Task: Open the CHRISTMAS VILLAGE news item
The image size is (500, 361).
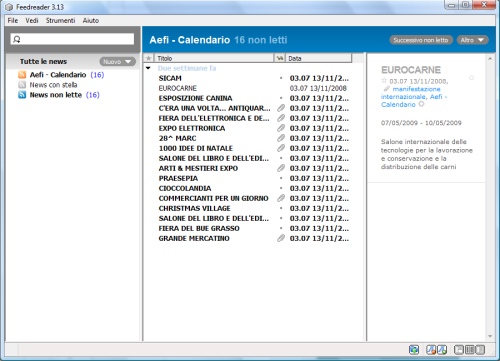Action: [x=194, y=208]
